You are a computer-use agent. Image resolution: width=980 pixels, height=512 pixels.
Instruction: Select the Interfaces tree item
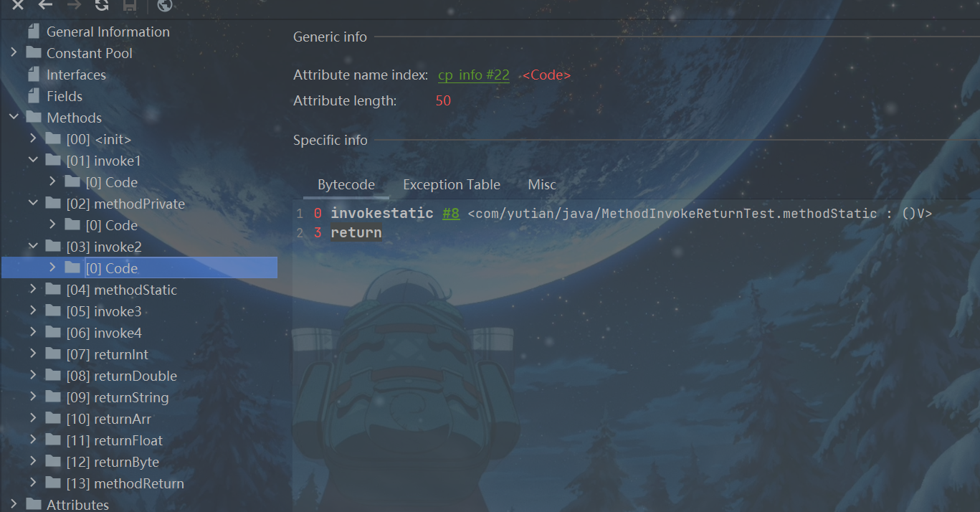pyautogui.click(x=76, y=75)
